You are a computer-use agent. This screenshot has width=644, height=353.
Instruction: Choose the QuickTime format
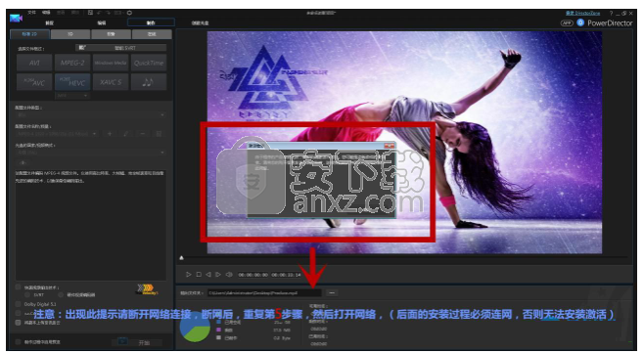pyautogui.click(x=149, y=63)
